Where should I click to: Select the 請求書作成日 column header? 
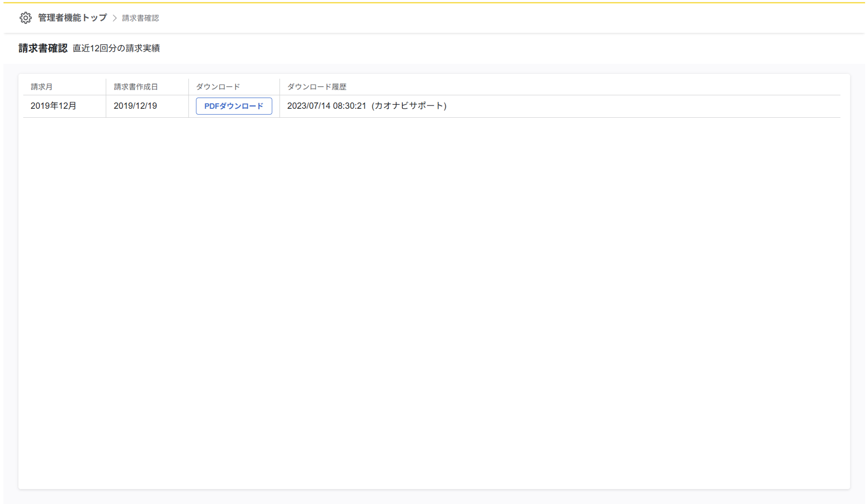136,87
